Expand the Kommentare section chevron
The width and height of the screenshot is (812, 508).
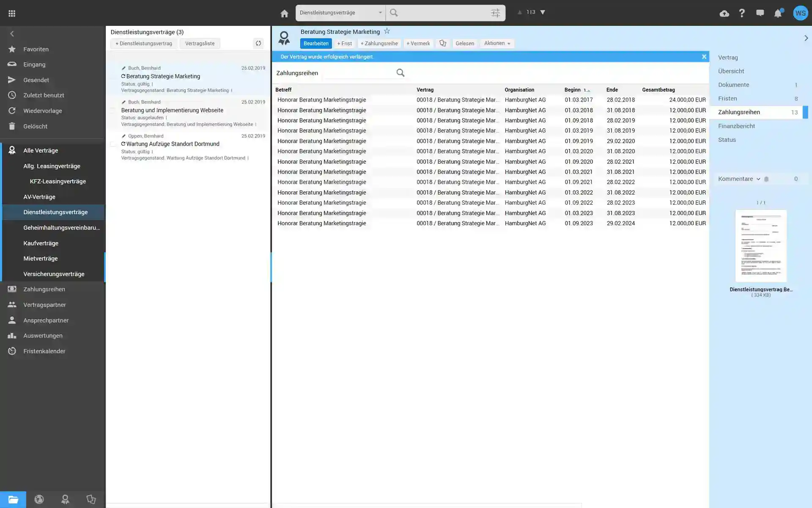point(758,179)
